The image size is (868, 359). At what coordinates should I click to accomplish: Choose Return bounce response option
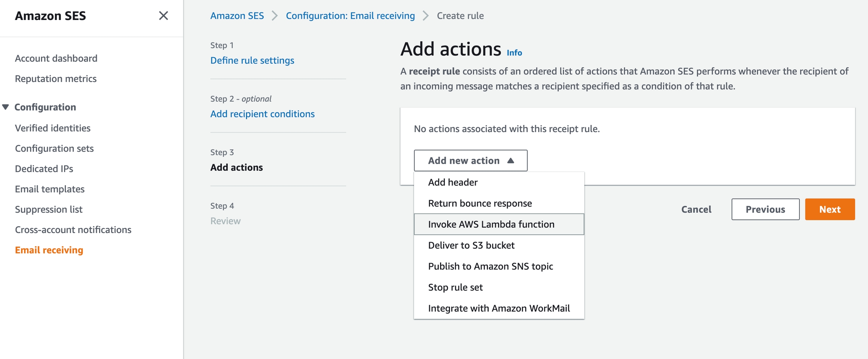[x=480, y=204]
